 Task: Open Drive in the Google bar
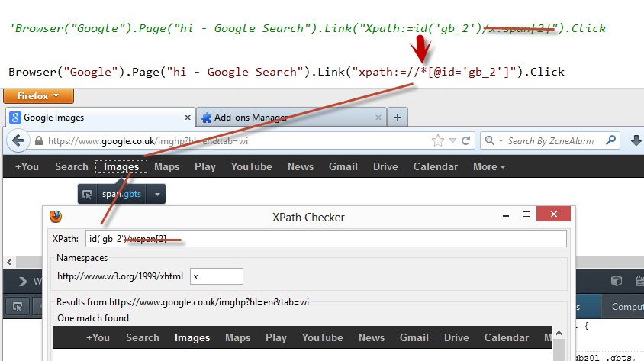pos(385,166)
